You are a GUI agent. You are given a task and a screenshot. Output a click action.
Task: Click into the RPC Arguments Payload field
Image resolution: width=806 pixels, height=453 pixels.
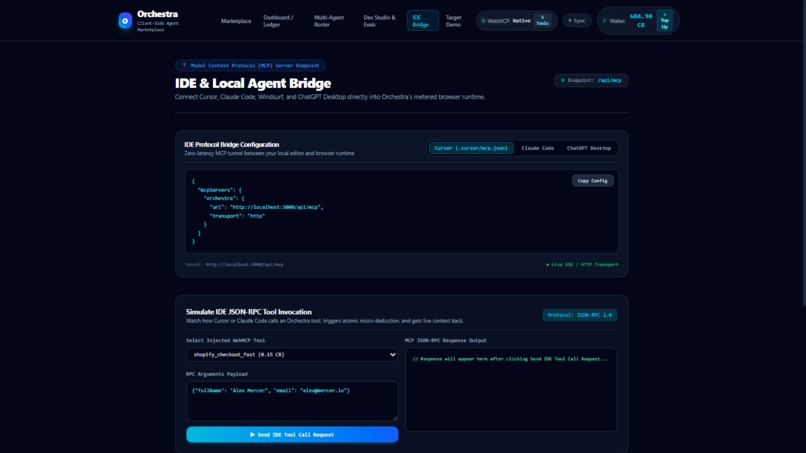[292, 401]
